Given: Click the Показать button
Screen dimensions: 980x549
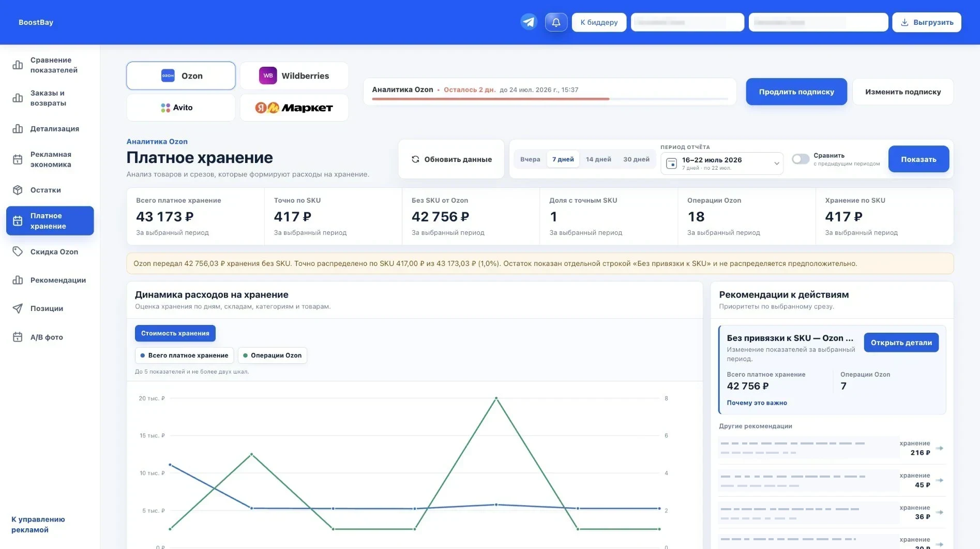Looking at the screenshot, I should click(918, 159).
